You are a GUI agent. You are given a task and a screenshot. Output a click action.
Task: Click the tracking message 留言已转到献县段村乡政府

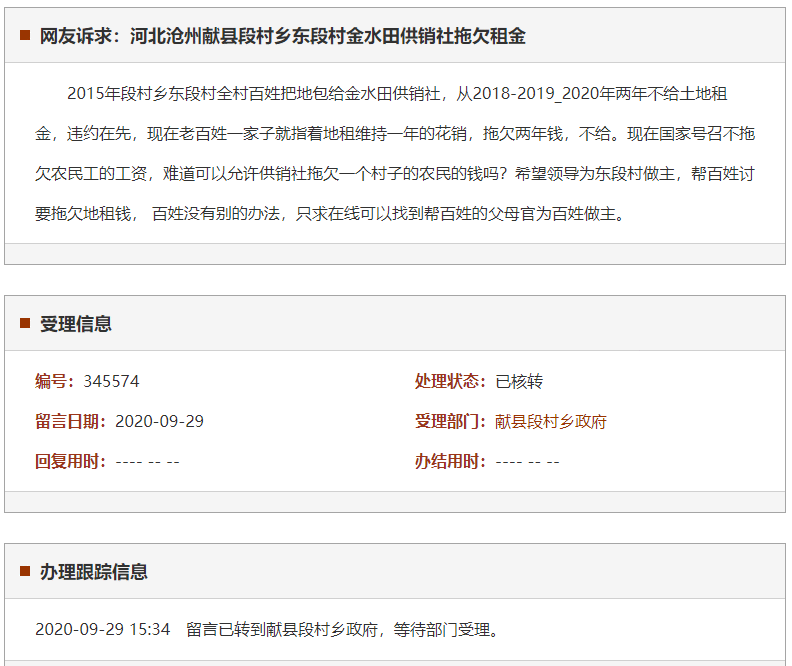[x=341, y=630]
